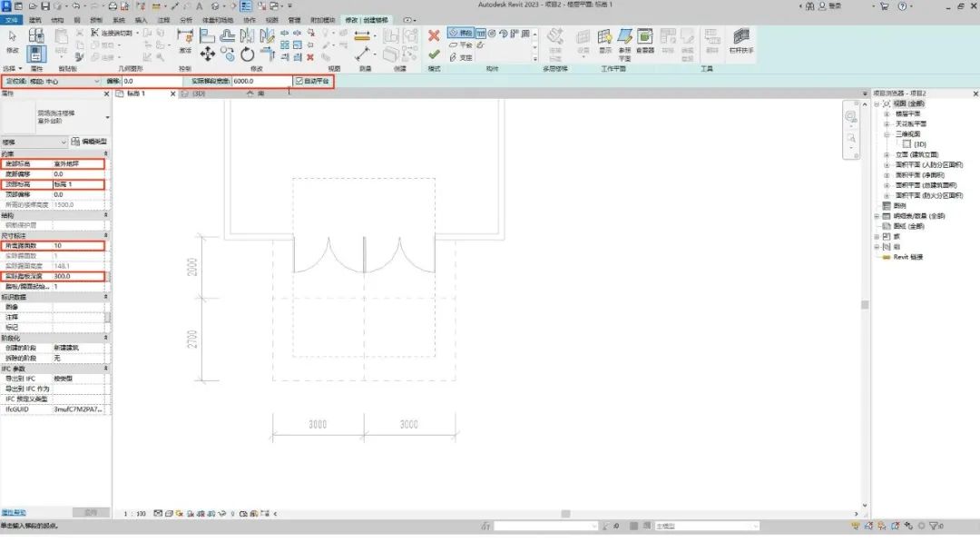Screen dimensions: 980x552
Task: Cancel edit mode with the red X
Action: [434, 35]
